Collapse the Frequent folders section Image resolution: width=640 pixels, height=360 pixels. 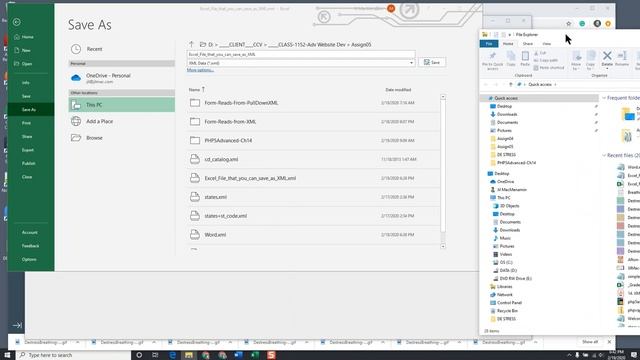coord(604,98)
